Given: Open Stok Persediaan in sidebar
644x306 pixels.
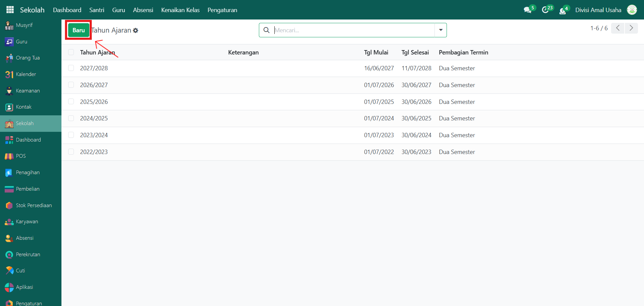Looking at the screenshot, I should pyautogui.click(x=34, y=205).
